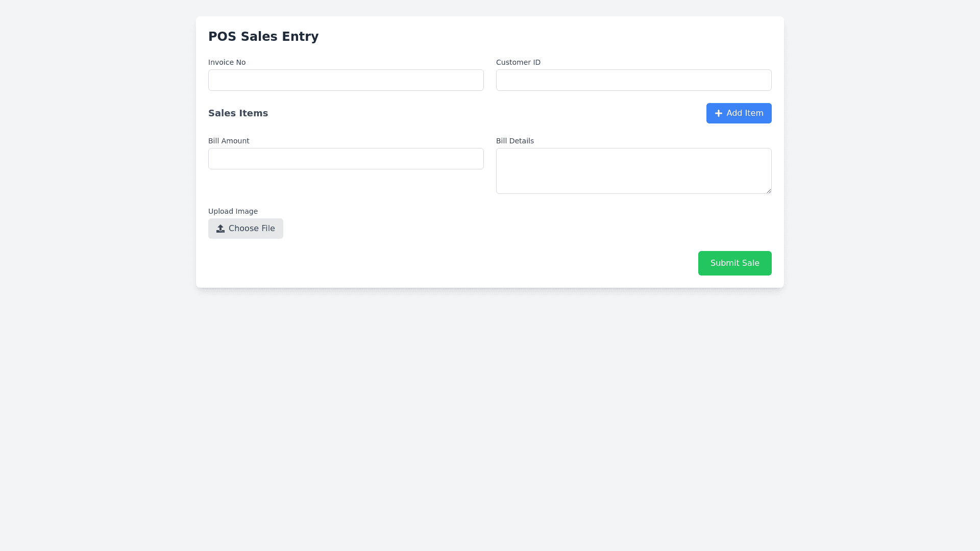Click empty card area left of Submit Sale

[459, 263]
